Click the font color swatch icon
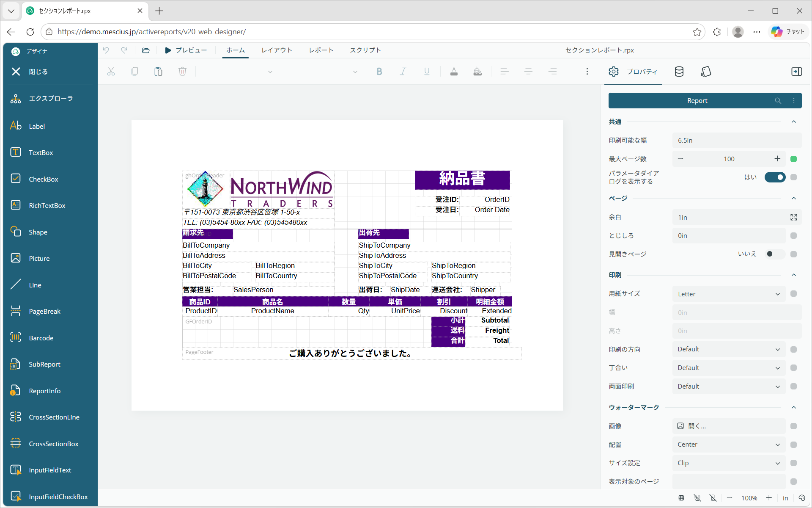The image size is (812, 508). tap(454, 72)
